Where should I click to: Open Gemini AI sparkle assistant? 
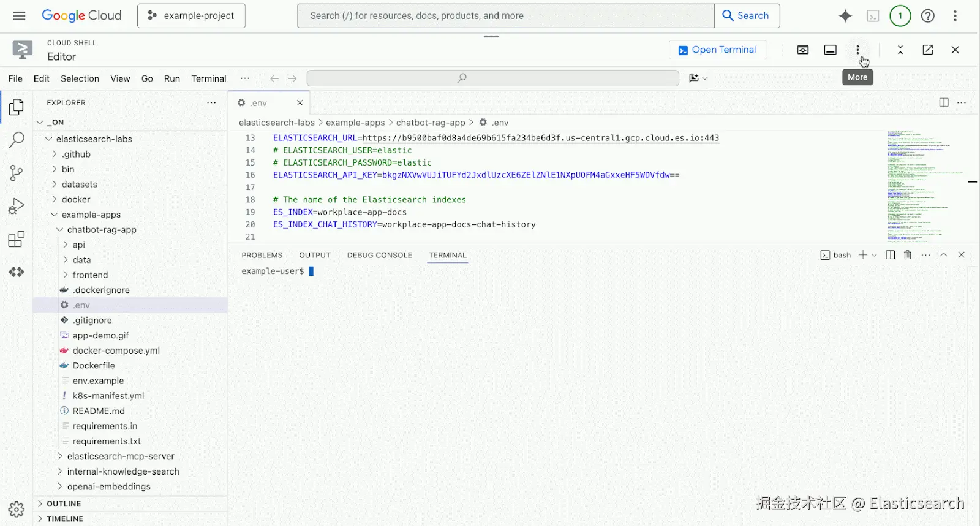pos(845,16)
